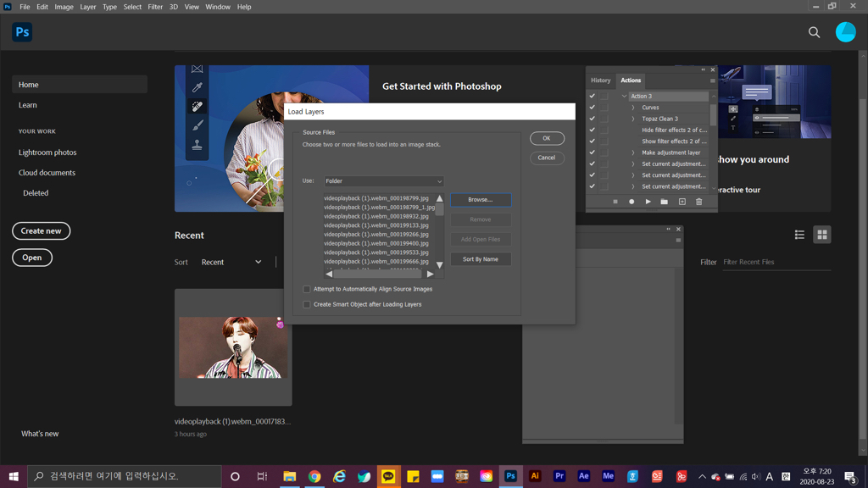868x488 pixels.
Task: Open Media Encoder from the taskbar
Action: tap(608, 476)
